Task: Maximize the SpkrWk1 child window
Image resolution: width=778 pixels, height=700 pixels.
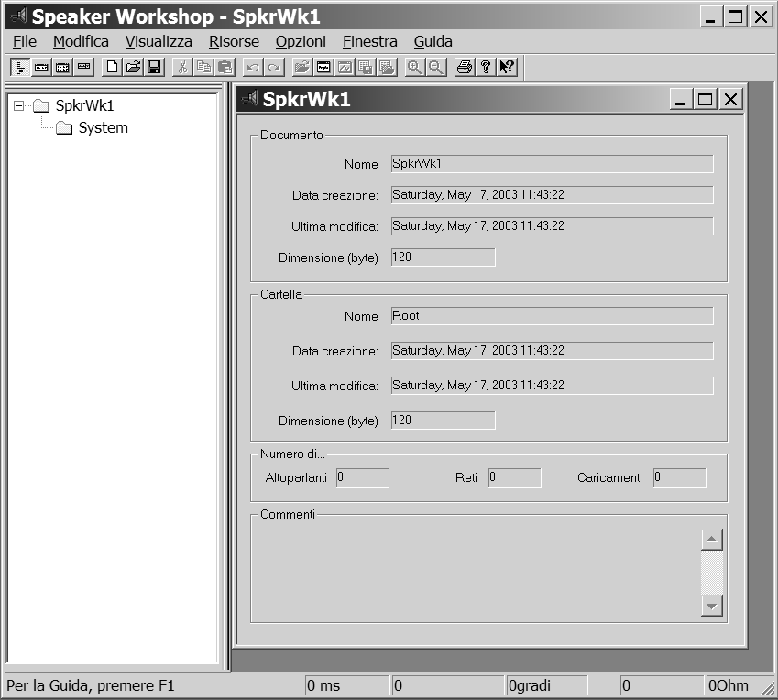Action: pyautogui.click(x=705, y=99)
